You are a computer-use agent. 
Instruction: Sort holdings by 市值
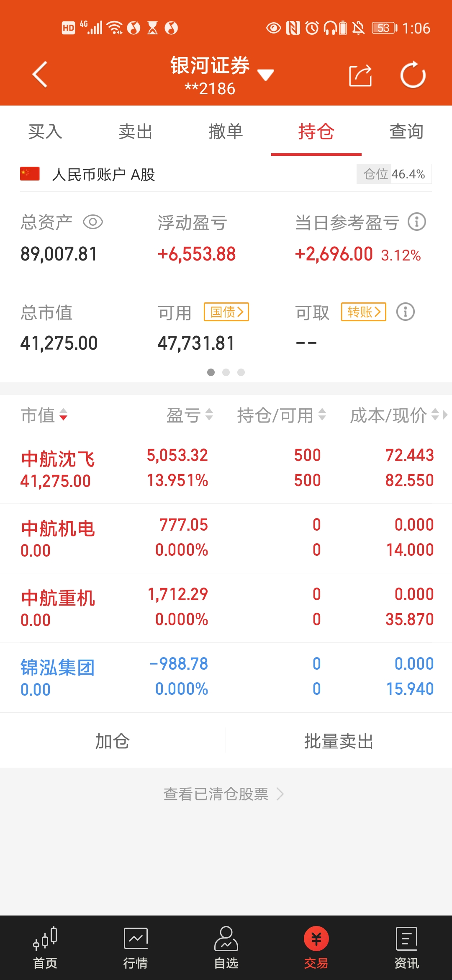(44, 415)
